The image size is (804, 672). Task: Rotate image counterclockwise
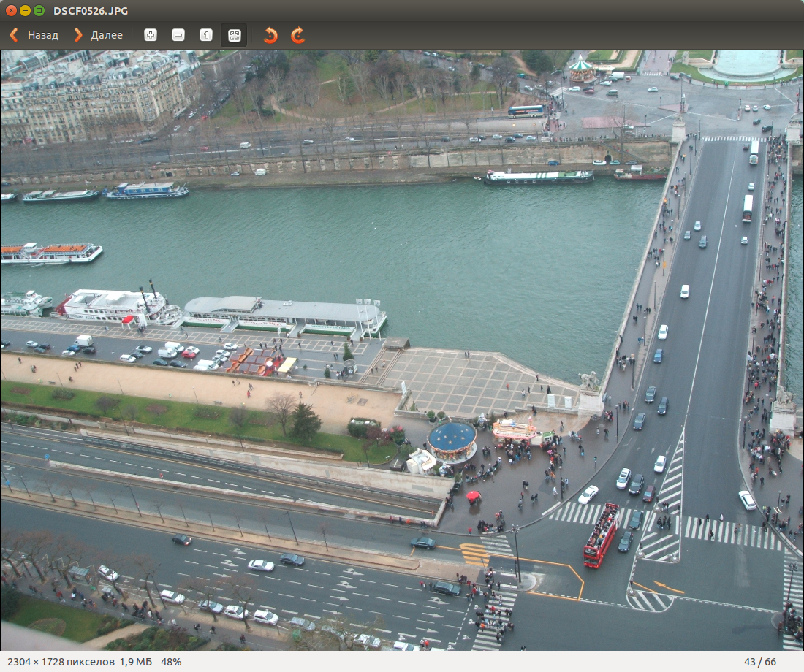click(x=270, y=35)
